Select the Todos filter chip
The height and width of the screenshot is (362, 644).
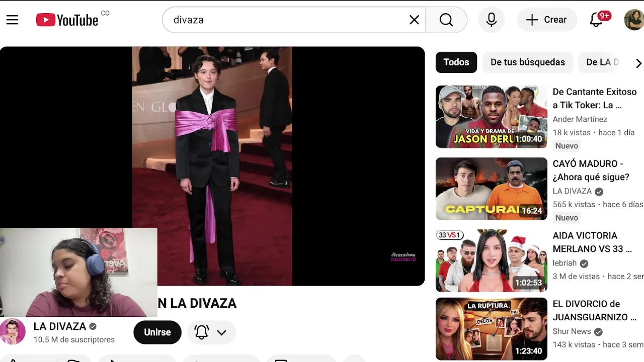click(456, 62)
